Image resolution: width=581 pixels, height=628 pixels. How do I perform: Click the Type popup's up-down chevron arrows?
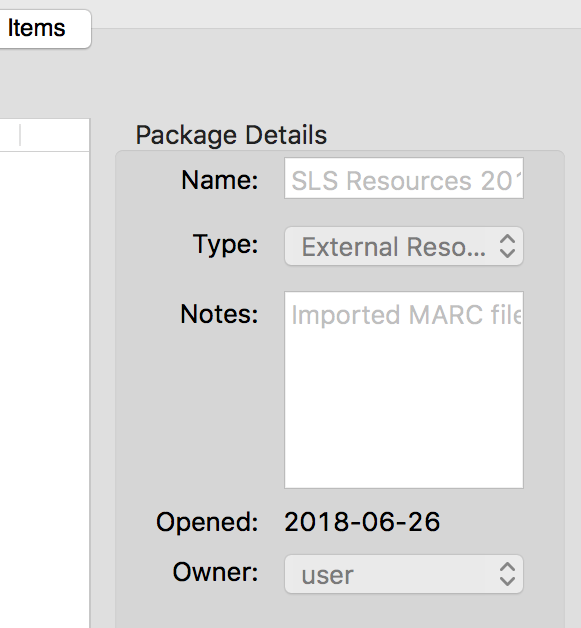click(x=507, y=246)
